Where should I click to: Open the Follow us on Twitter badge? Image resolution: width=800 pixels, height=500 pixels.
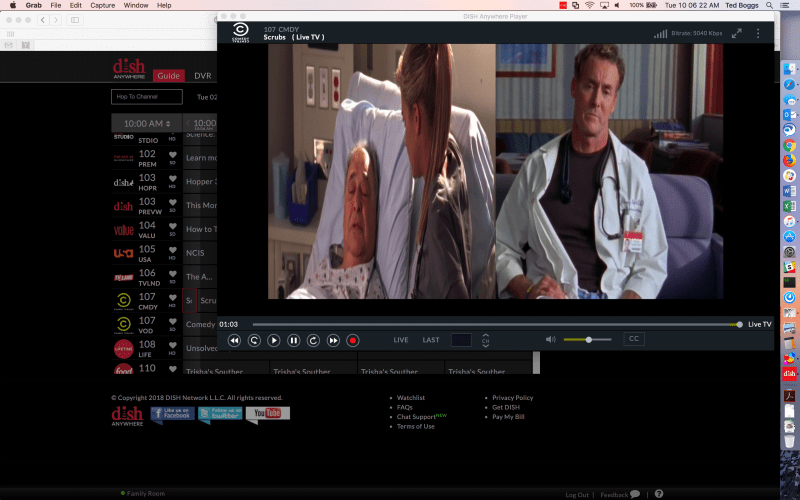[220, 413]
